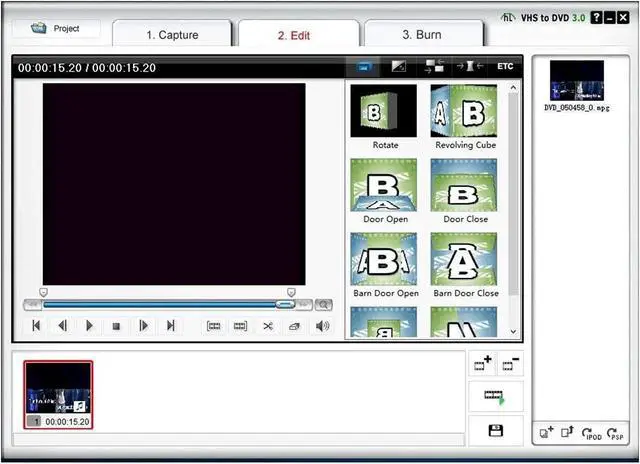The image size is (640, 464).
Task: Step forward one frame
Action: pos(143,326)
